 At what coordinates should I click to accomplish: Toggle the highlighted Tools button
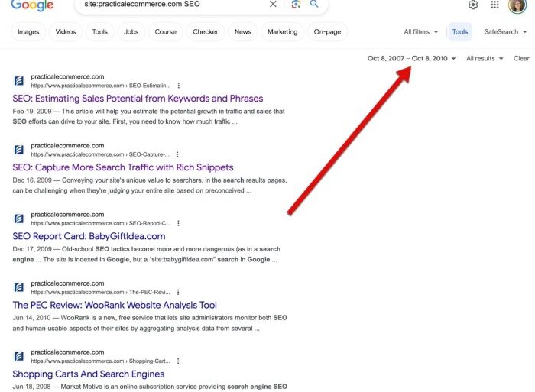click(460, 32)
